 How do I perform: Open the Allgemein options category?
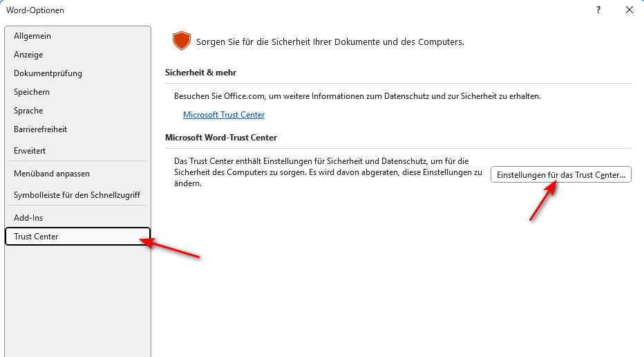[32, 36]
